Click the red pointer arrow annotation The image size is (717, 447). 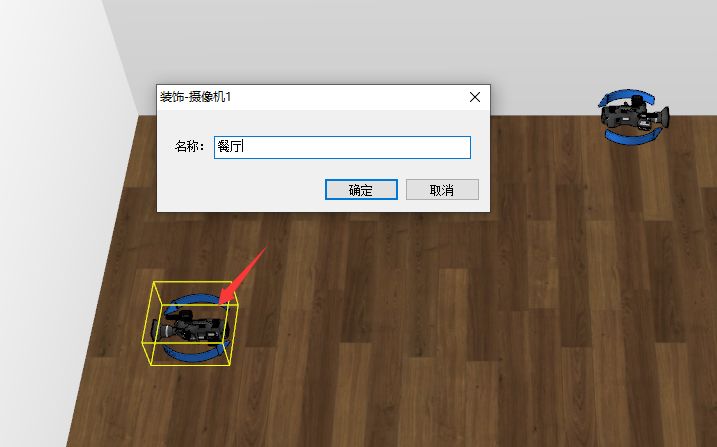242,276
